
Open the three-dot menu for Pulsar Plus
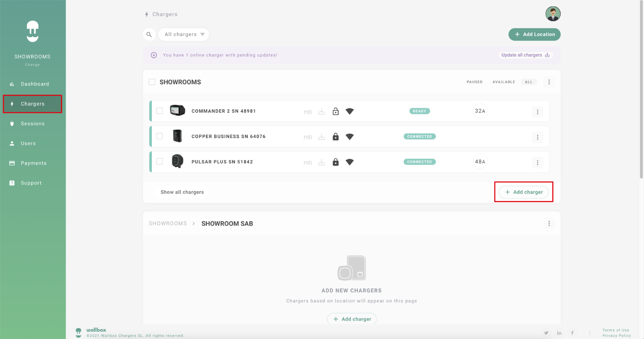coord(537,163)
